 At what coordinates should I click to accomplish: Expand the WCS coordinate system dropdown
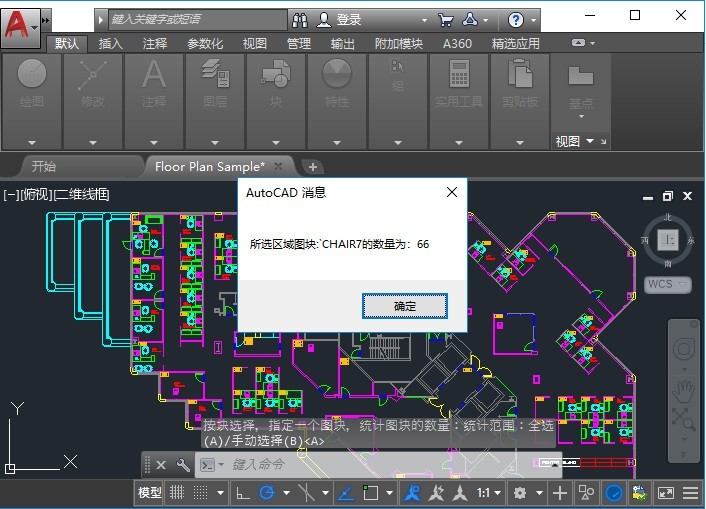(x=668, y=284)
